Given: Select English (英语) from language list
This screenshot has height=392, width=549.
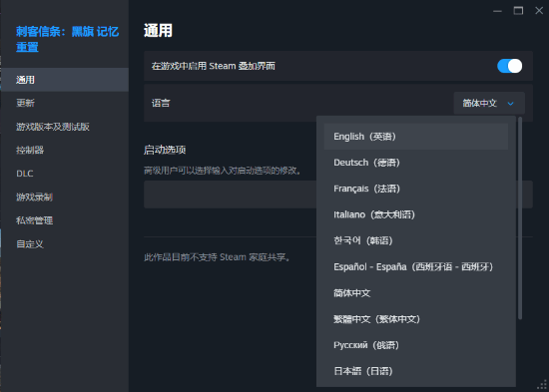Looking at the screenshot, I should click(x=416, y=137).
